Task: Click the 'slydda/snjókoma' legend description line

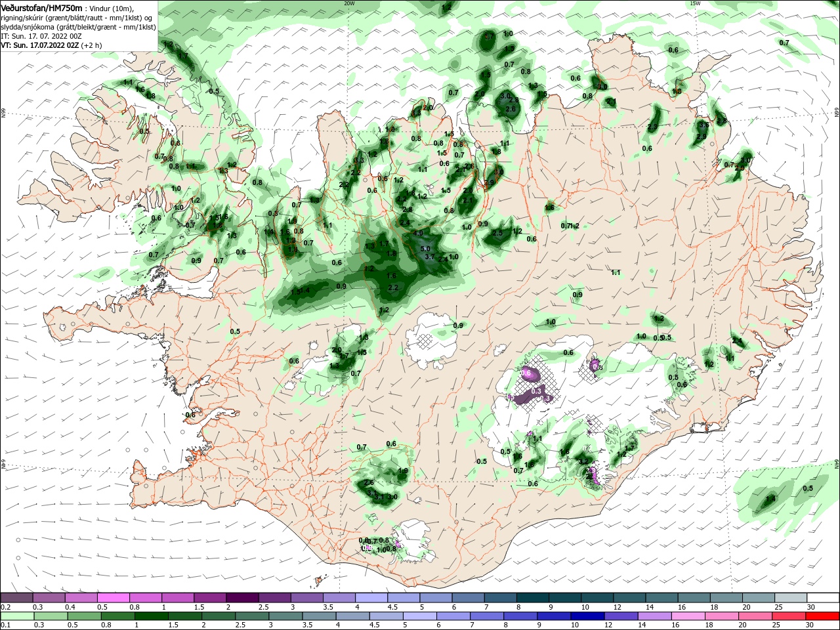Action: [78, 27]
